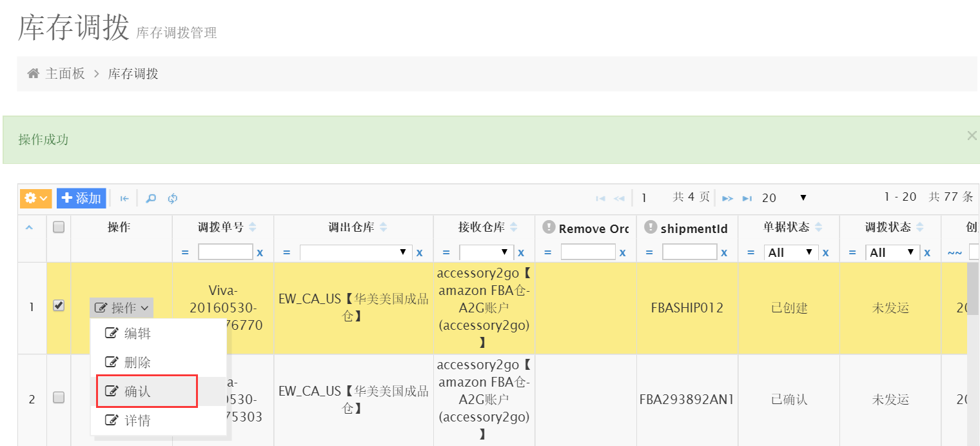Click the Remove Ord filter text field
Screen dimensions: 980x446
click(588, 252)
